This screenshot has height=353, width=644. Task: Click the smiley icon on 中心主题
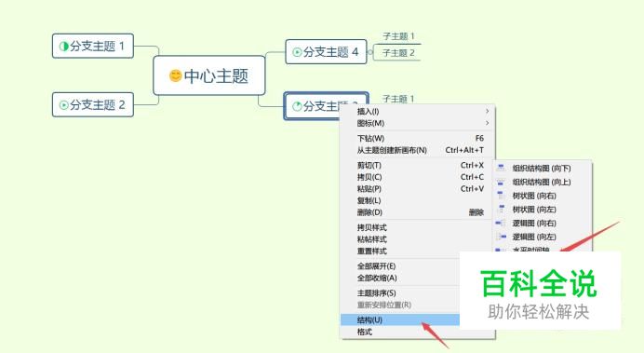tap(175, 75)
